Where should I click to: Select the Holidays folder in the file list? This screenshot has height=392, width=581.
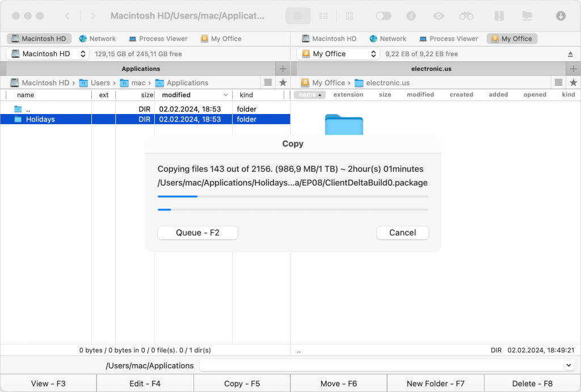click(x=40, y=119)
